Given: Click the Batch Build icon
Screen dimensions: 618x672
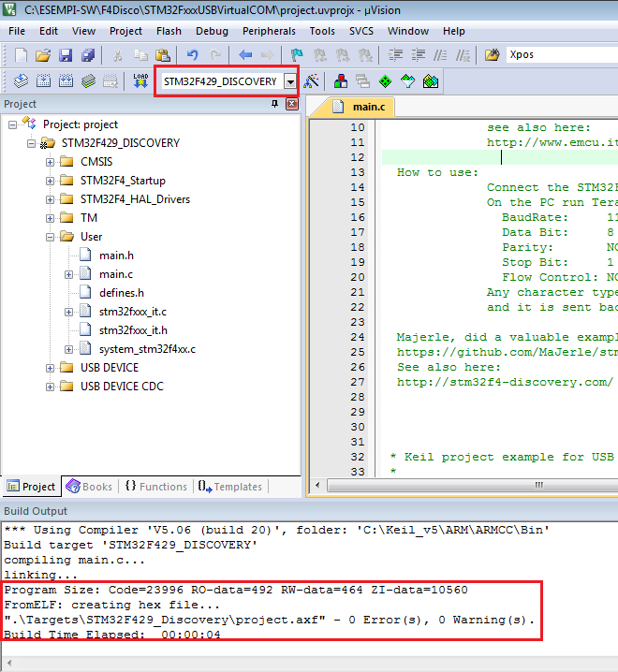Looking at the screenshot, I should click(88, 80).
